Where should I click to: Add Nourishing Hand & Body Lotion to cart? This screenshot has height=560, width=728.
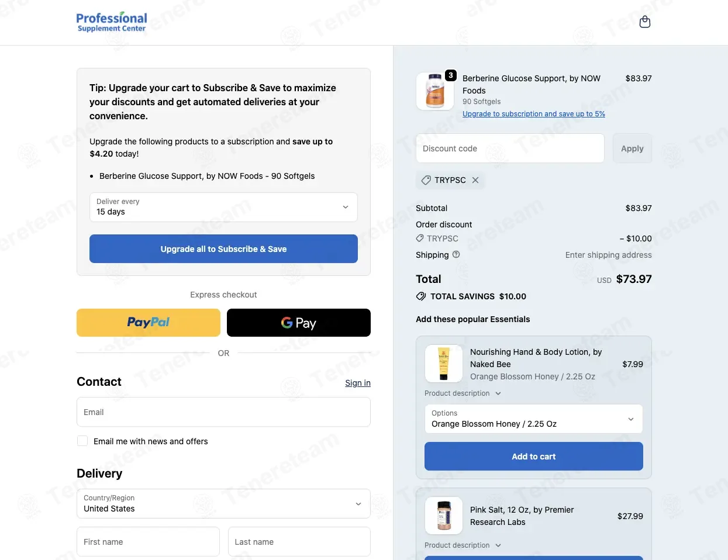coord(534,457)
